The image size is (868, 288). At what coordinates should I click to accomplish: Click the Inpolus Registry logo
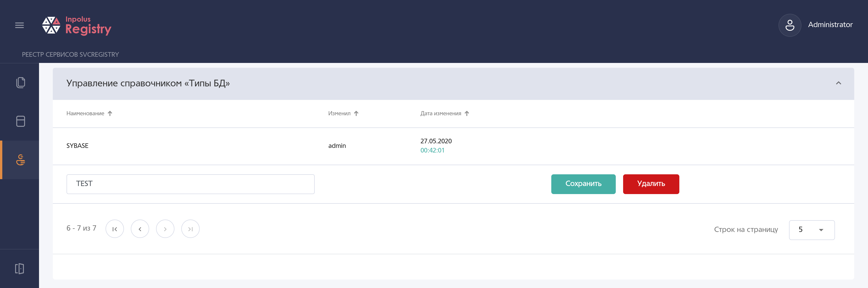pyautogui.click(x=76, y=26)
